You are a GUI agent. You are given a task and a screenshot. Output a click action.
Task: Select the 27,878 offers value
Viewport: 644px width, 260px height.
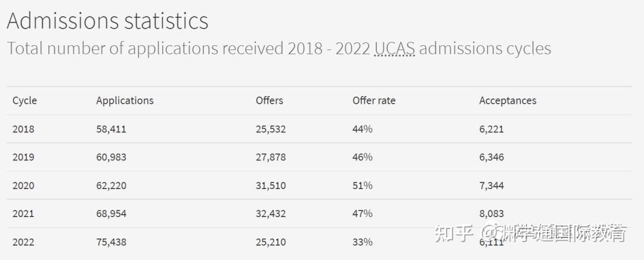tap(271, 157)
